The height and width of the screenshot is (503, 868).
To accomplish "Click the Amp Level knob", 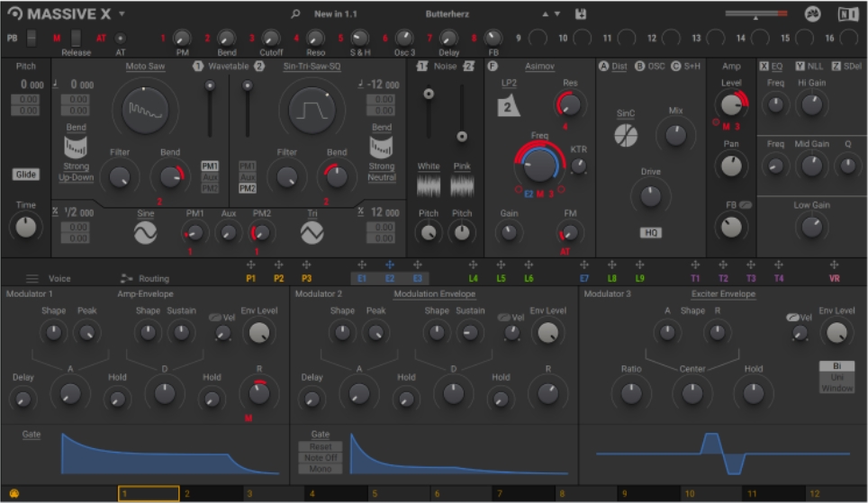I will coord(731,104).
